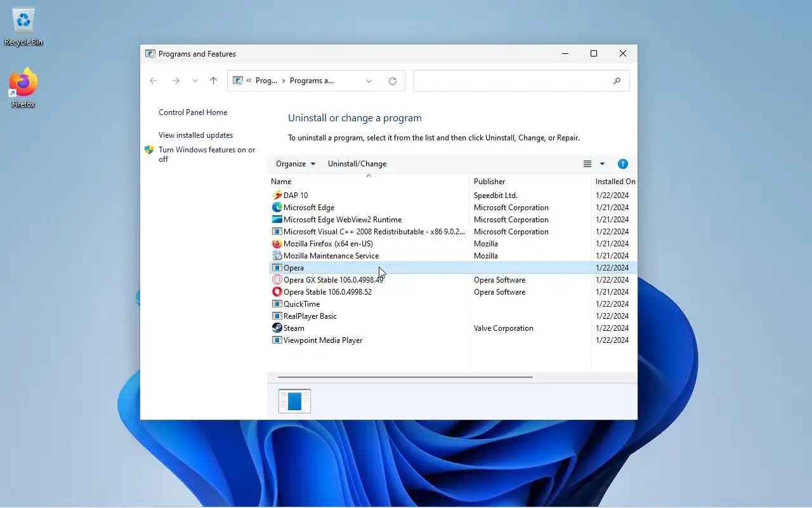Select 'DAP 10' program name
Image resolution: width=812 pixels, height=508 pixels.
tap(296, 196)
